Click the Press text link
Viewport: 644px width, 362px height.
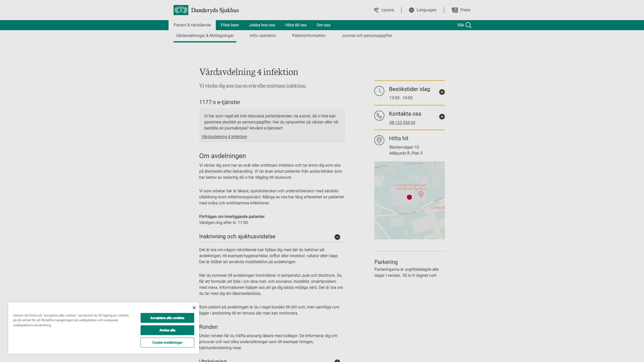[x=465, y=10]
